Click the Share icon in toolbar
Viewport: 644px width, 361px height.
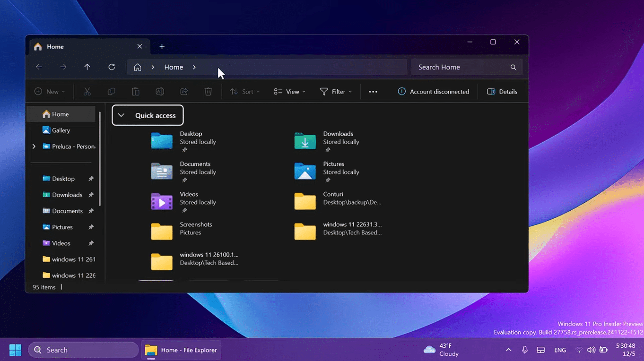click(x=184, y=92)
